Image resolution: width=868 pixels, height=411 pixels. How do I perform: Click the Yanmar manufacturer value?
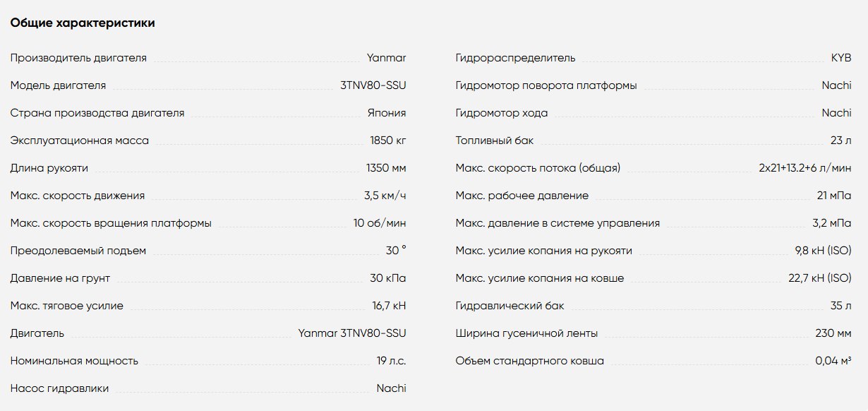[387, 58]
